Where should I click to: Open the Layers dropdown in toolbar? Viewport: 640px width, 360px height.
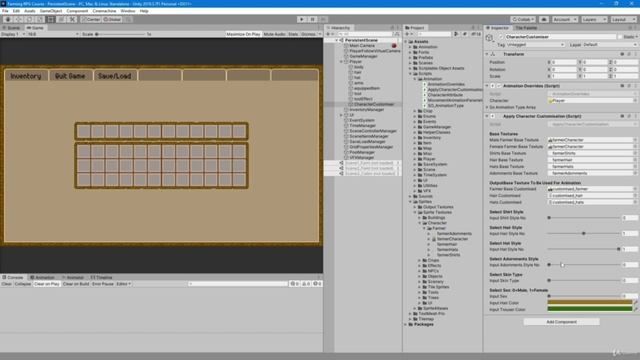pyautogui.click(x=594, y=20)
